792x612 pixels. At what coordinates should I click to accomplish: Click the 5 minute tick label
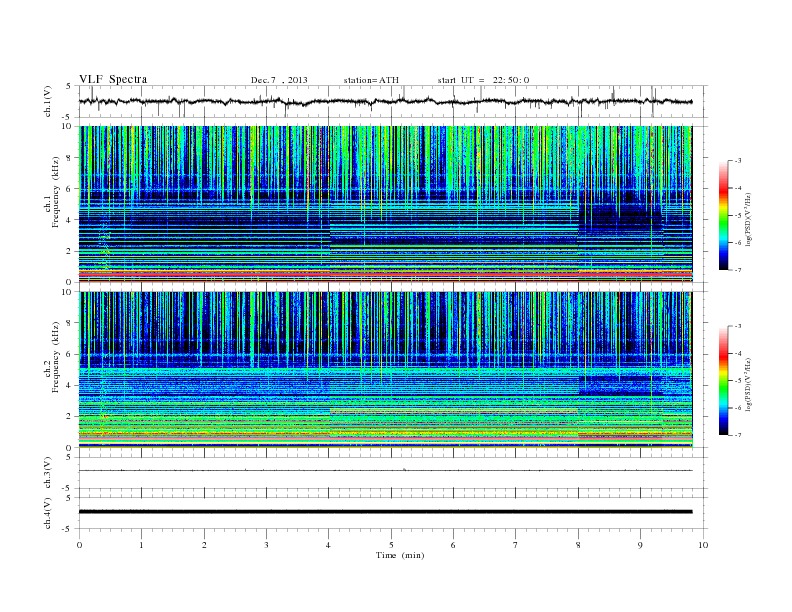tap(391, 545)
